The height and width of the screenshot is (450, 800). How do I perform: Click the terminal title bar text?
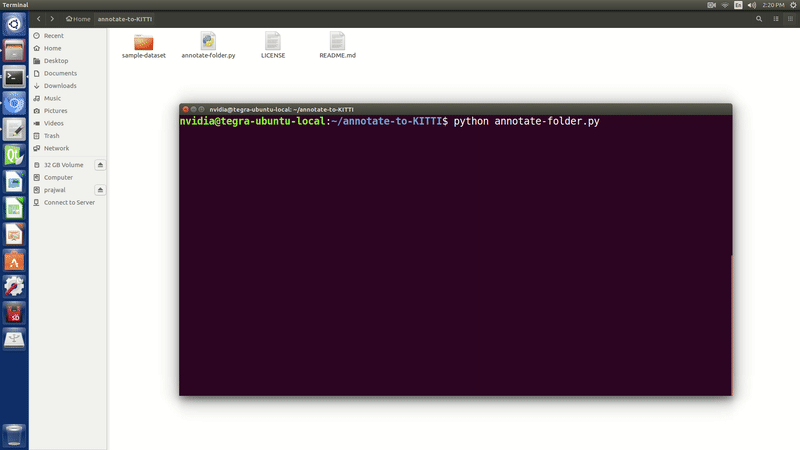(281, 109)
